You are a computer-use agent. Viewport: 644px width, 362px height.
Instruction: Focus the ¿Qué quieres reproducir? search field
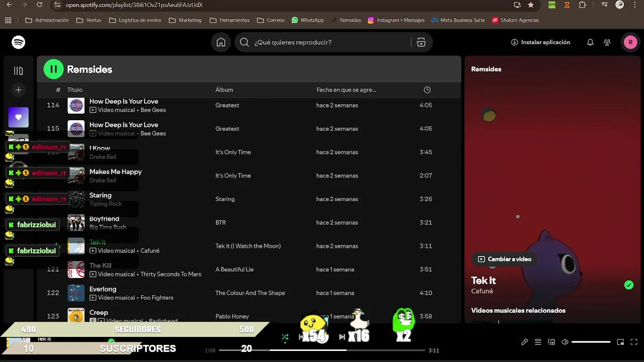pos(325,42)
